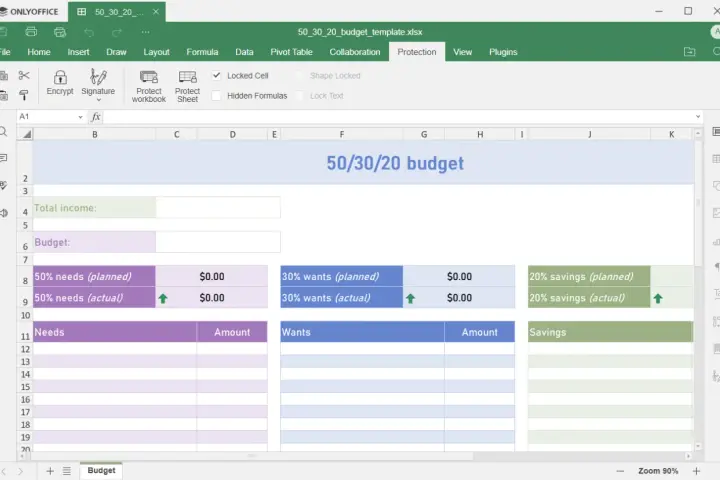Screen dimensions: 720x480
Task: Click the vertical scrollbar down arrow
Action: (698, 446)
